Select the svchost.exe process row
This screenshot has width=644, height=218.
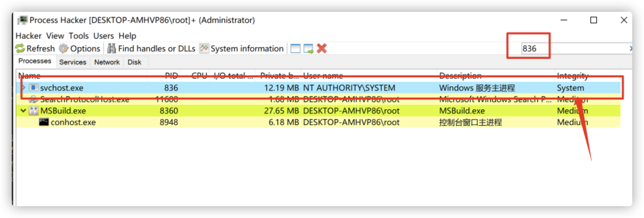click(318, 88)
